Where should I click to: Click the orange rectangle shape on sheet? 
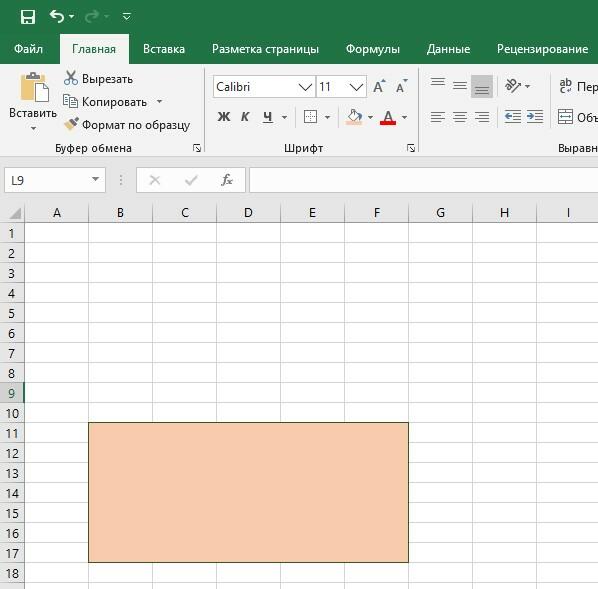(248, 492)
